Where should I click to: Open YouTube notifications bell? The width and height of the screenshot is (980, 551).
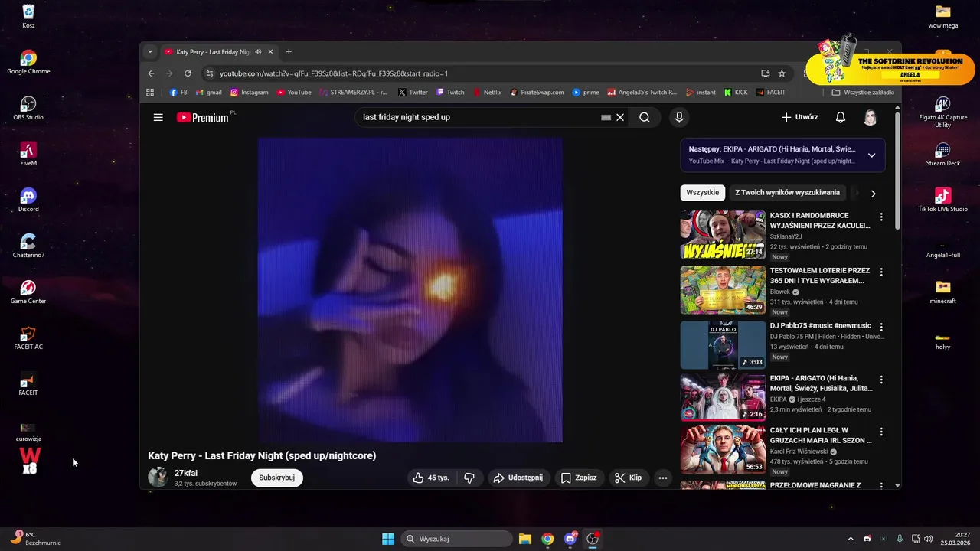tap(841, 117)
